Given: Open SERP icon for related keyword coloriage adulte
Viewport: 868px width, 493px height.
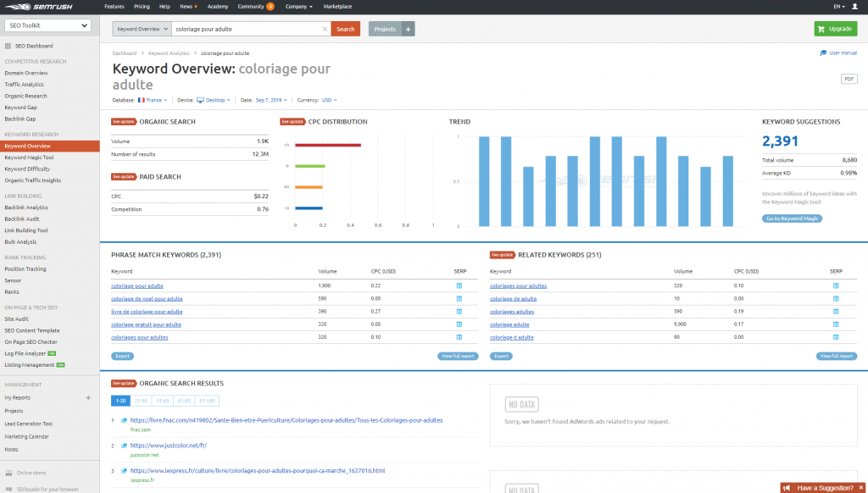Looking at the screenshot, I should coord(836,324).
